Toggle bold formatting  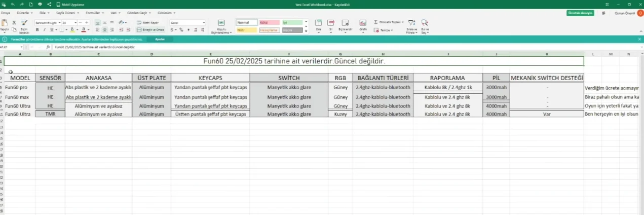pos(37,30)
